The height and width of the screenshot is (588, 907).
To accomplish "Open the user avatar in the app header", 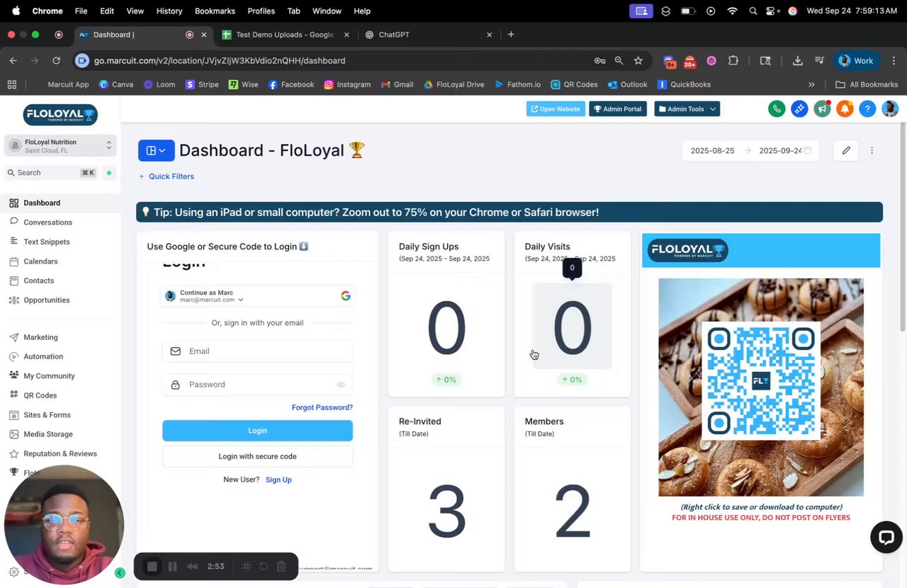I will coord(890,109).
